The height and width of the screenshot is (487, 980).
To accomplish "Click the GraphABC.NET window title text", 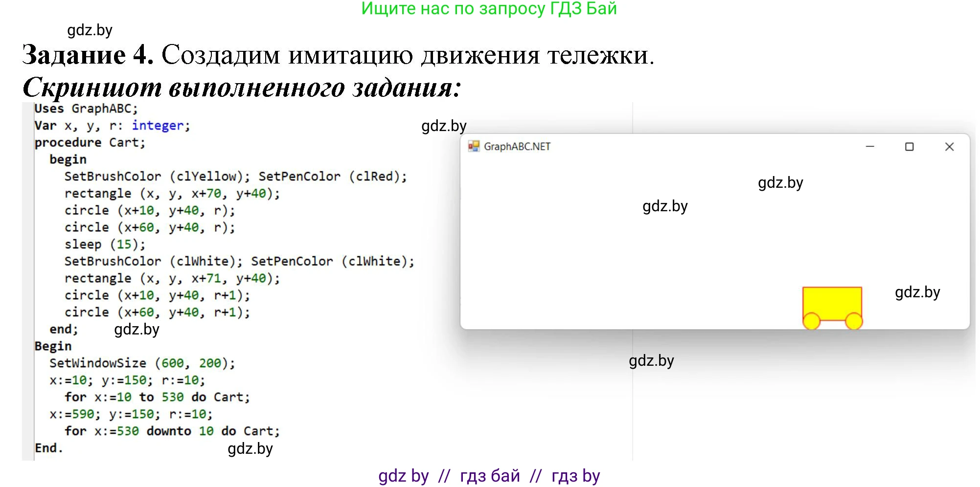I will 517,147.
